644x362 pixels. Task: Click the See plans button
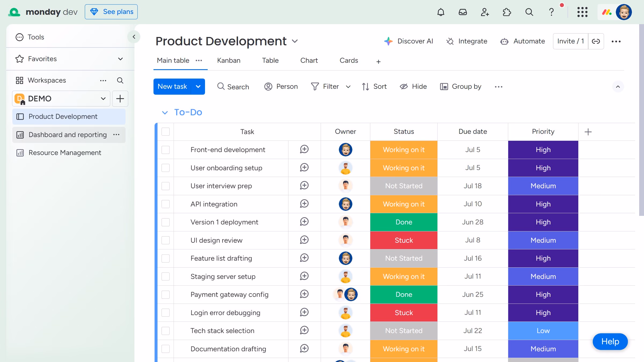[x=111, y=12]
